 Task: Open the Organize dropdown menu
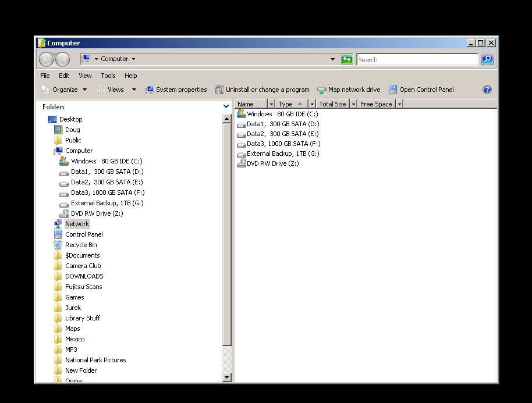point(65,90)
